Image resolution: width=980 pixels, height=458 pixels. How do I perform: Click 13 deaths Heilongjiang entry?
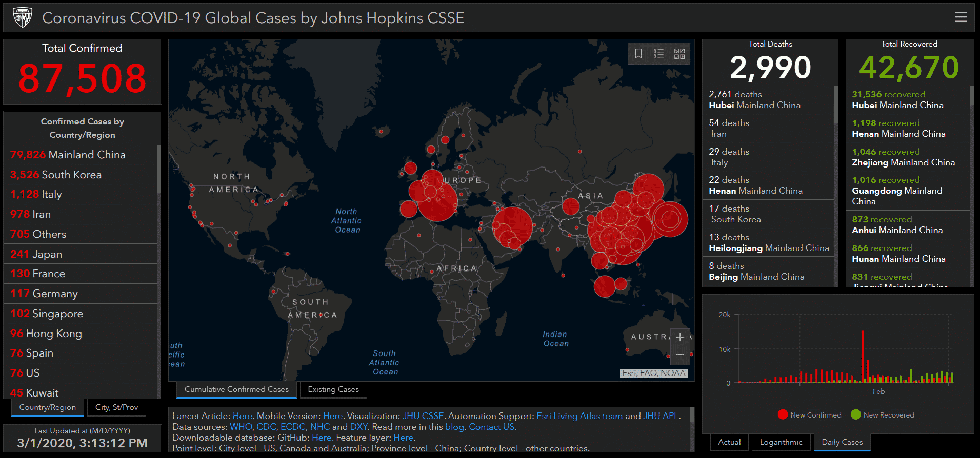click(768, 242)
